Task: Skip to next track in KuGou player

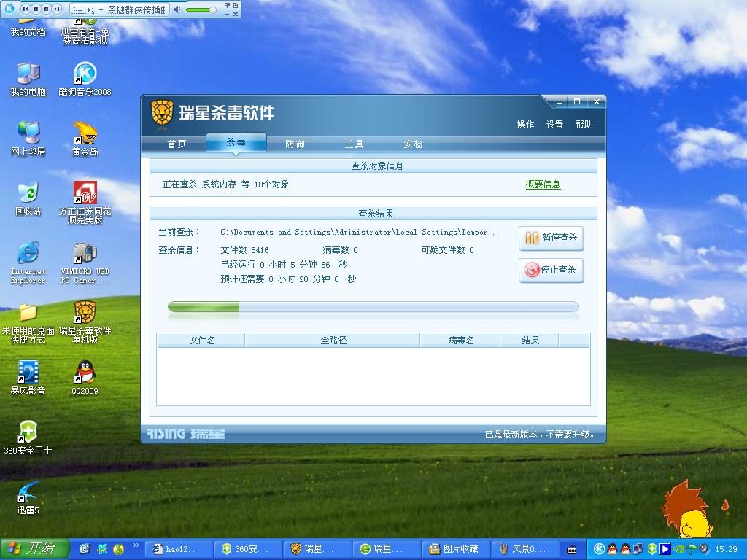Action: [57, 9]
